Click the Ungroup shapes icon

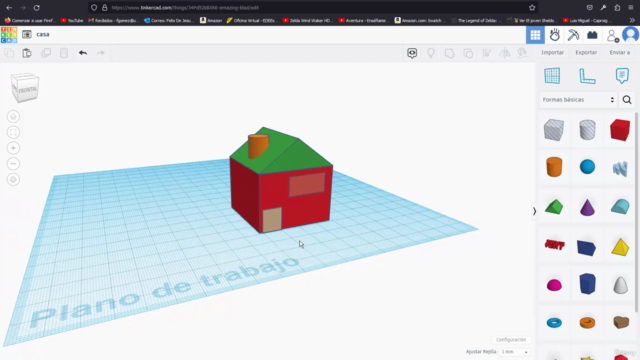tap(468, 53)
